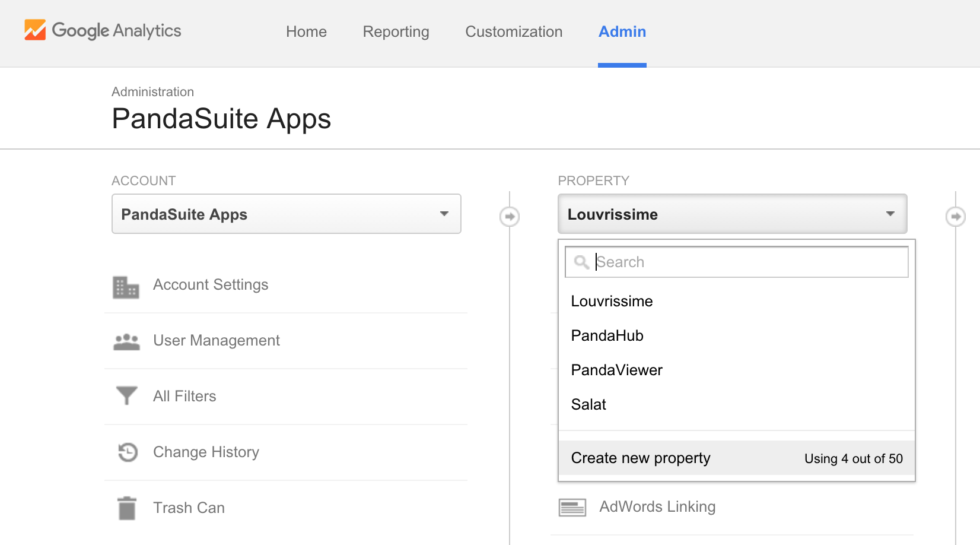This screenshot has height=545, width=980.
Task: Open Change History
Action: tap(206, 452)
